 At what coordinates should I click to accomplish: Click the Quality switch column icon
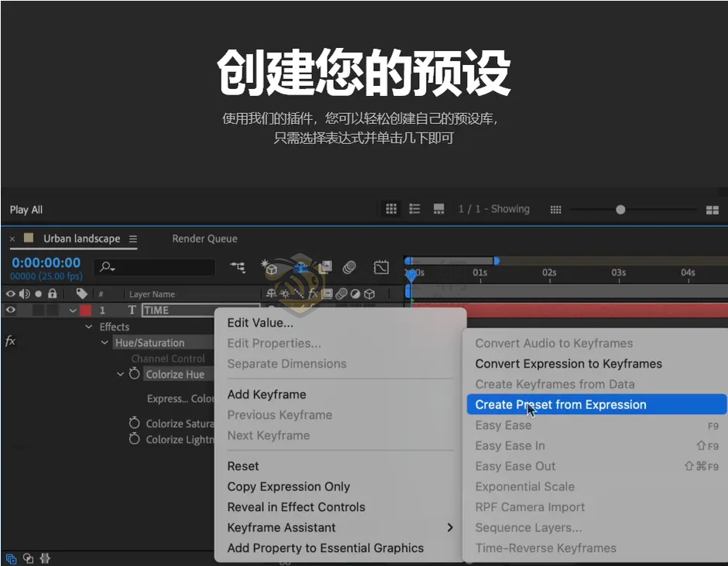[x=299, y=293]
